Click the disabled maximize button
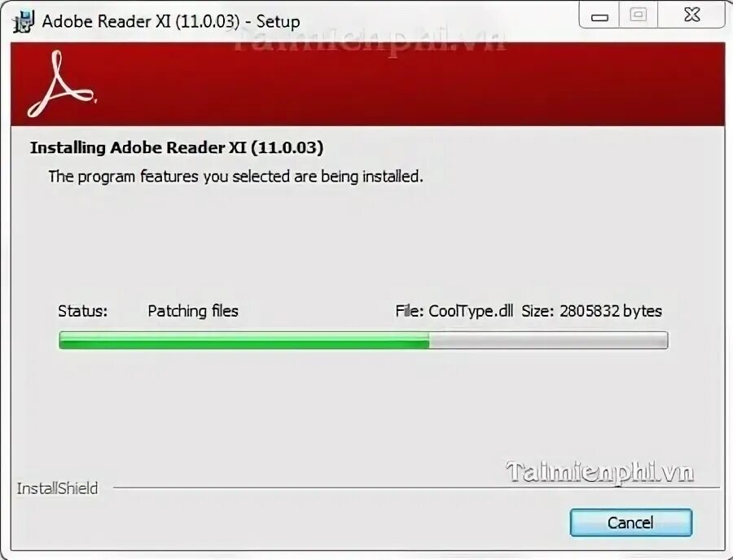Image resolution: width=733 pixels, height=560 pixels. click(638, 15)
